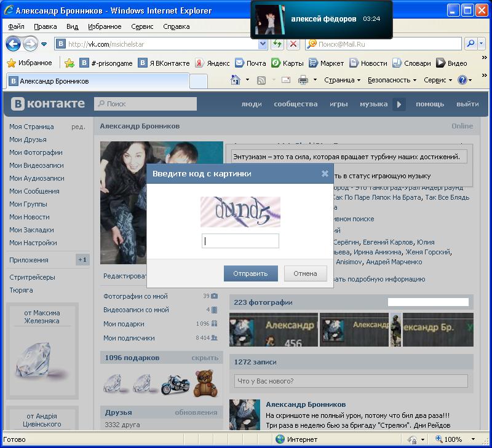Open a new blank tab
Screen dimensions: 492x448
(x=199, y=82)
